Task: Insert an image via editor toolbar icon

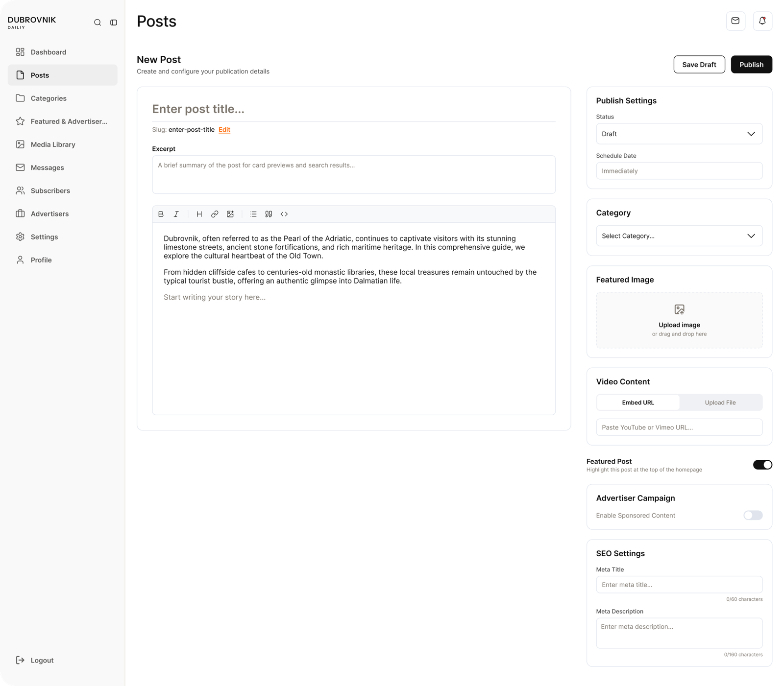Action: [x=230, y=214]
